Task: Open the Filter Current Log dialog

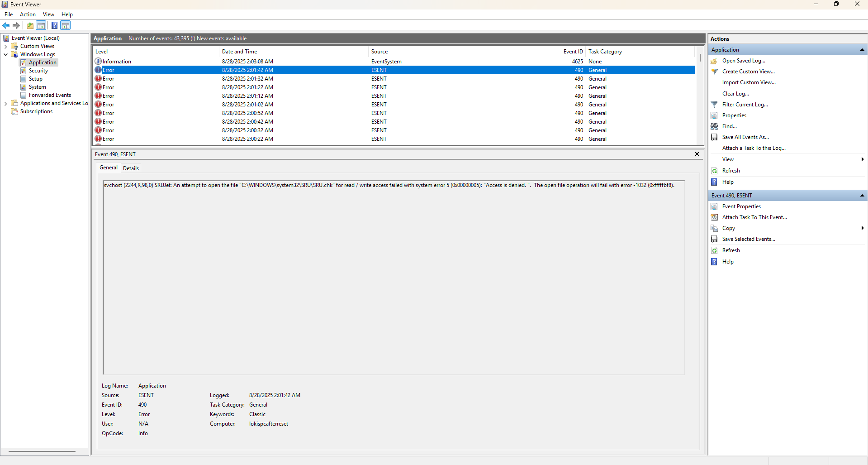Action: 745,104
